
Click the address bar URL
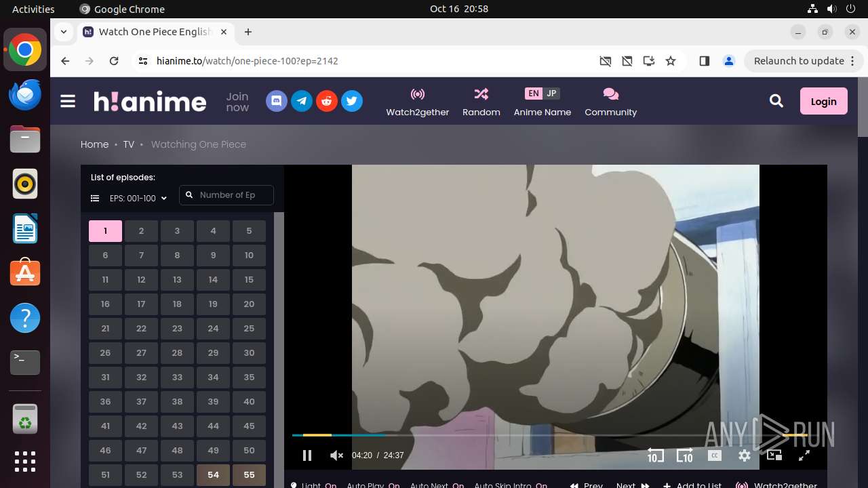248,61
